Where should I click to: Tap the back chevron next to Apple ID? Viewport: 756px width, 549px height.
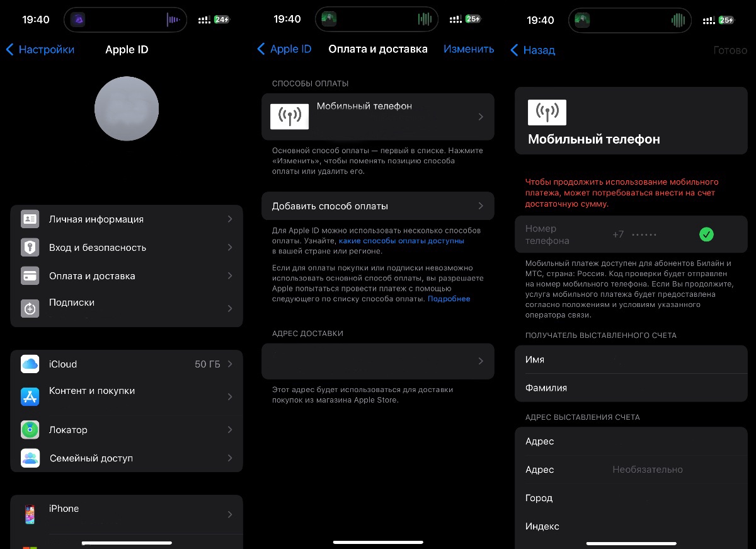point(261,49)
